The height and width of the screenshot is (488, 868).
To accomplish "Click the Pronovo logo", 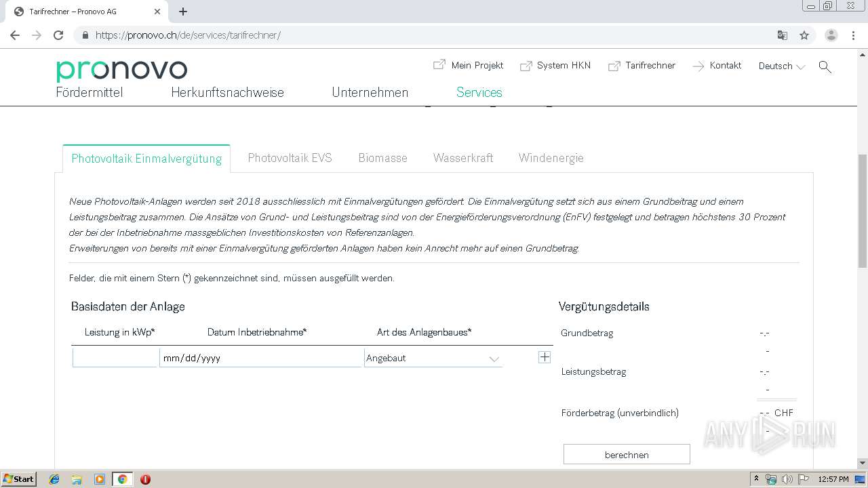I will pos(121,70).
